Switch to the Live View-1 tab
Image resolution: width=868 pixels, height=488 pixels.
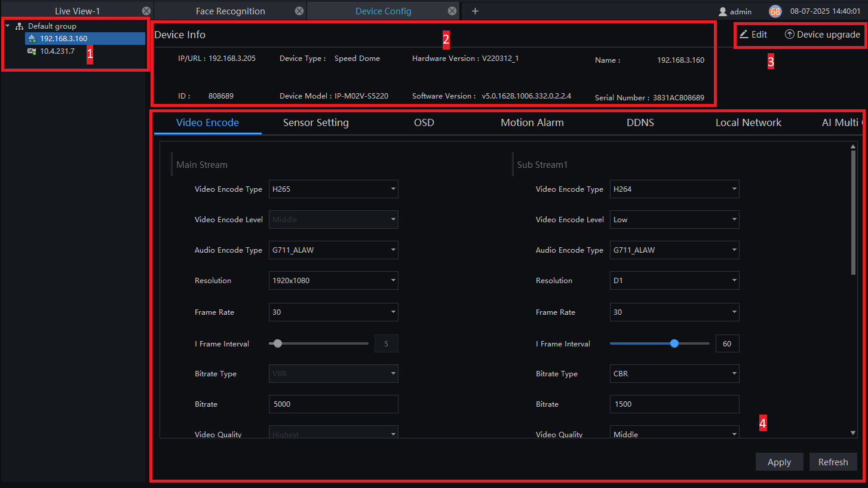pyautogui.click(x=77, y=11)
